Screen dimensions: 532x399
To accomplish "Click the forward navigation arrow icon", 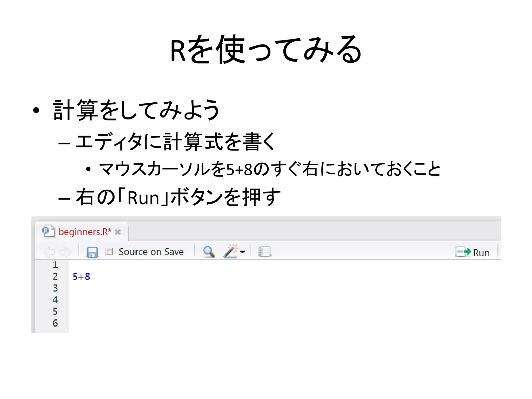I will click(65, 252).
